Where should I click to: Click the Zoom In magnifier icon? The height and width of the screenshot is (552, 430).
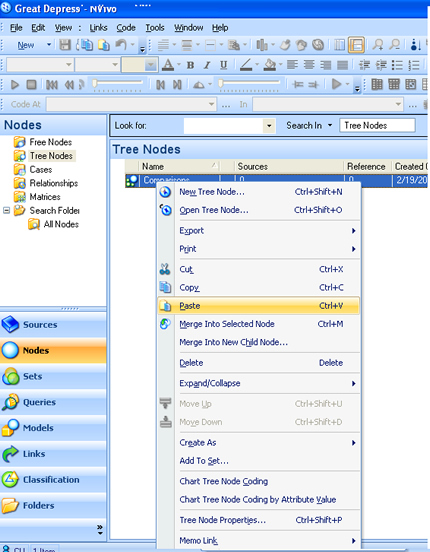(378, 45)
